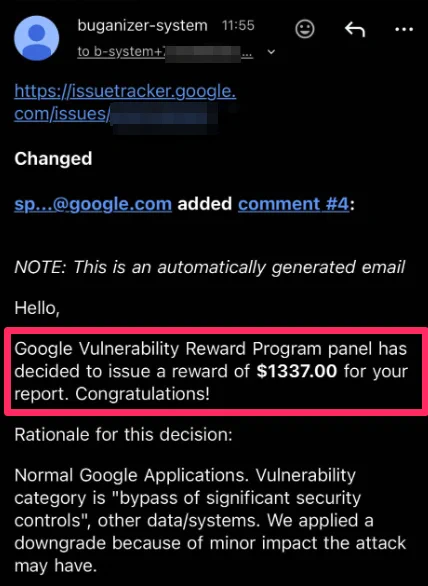Reply to the email with arrow icon
Screen dimensions: 428x586
354,29
